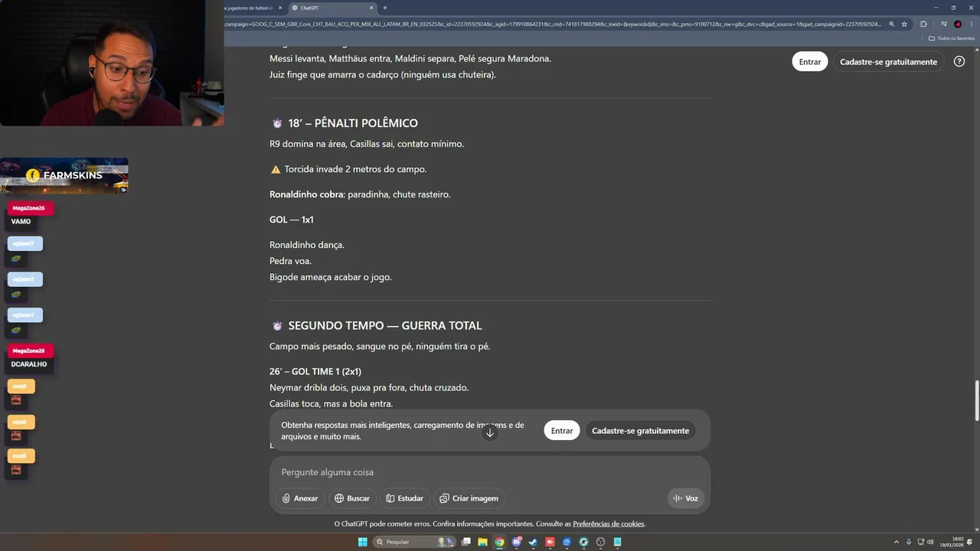This screenshot has height=551, width=980.
Task: Click the teal notepad icon in taskbar
Action: coord(617,542)
